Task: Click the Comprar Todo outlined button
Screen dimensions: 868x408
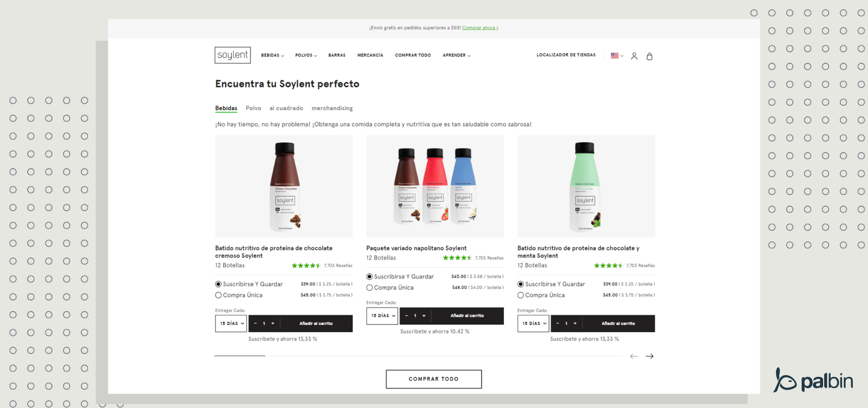Action: click(x=433, y=379)
